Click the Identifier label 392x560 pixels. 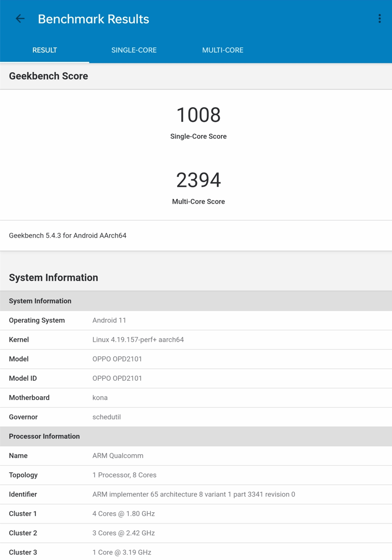pyautogui.click(x=23, y=495)
